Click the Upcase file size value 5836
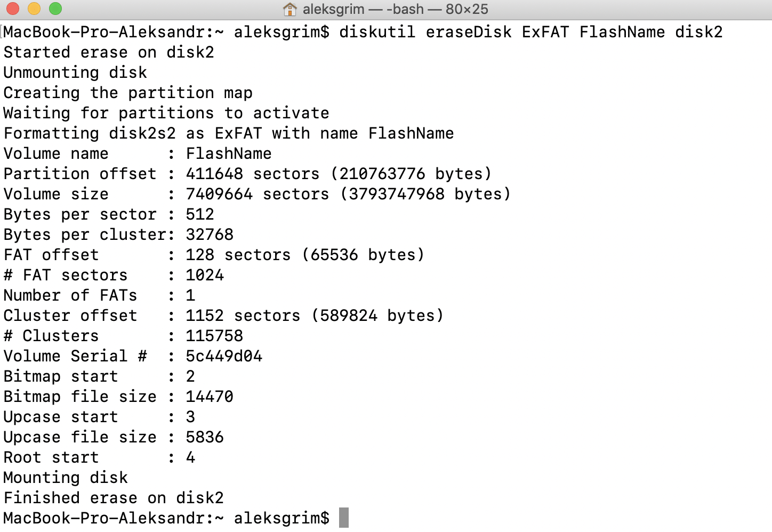The image size is (772, 532). point(205,437)
